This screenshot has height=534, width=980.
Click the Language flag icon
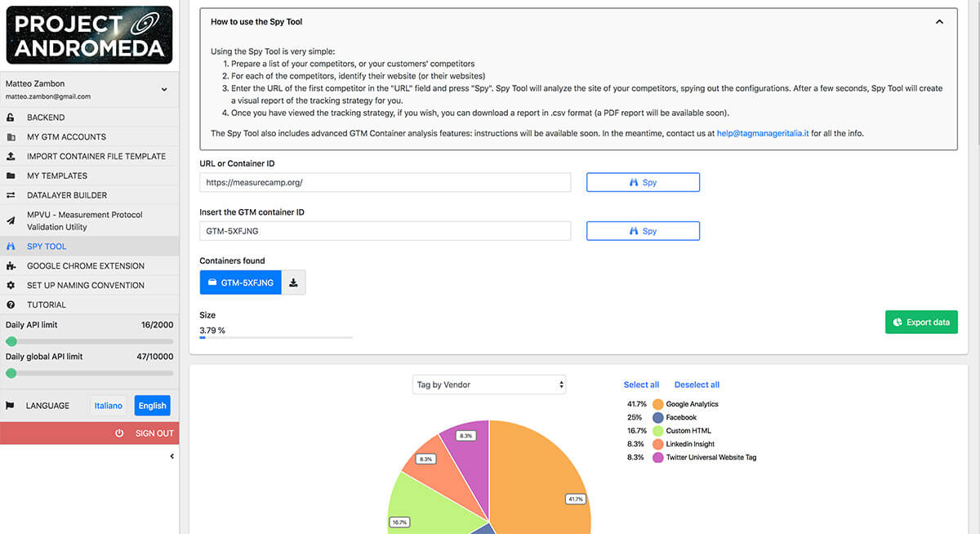click(x=11, y=406)
